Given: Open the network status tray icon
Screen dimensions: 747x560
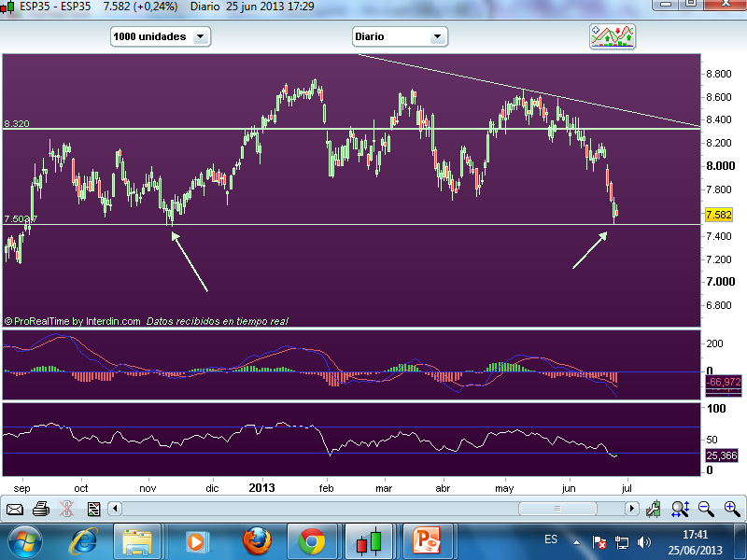Looking at the screenshot, I should click(x=621, y=542).
